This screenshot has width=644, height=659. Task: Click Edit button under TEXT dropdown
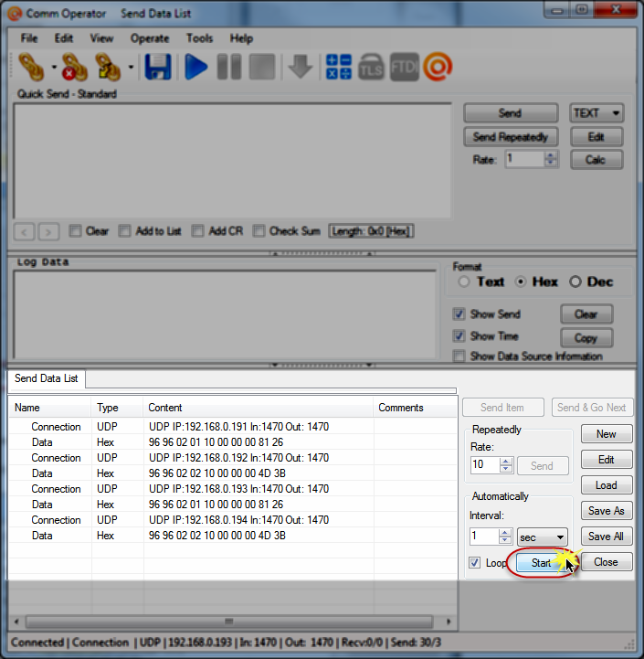pos(596,137)
